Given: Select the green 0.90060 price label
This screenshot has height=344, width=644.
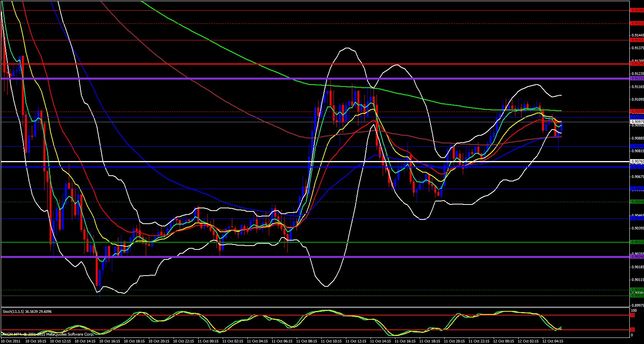Looking at the screenshot, I should 637,290.
